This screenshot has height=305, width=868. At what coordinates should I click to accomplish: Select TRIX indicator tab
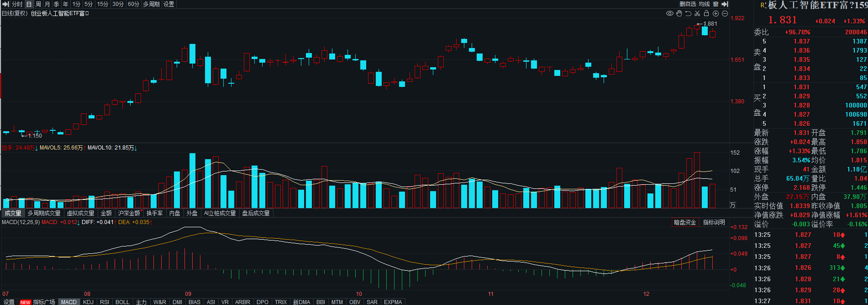pos(281,302)
